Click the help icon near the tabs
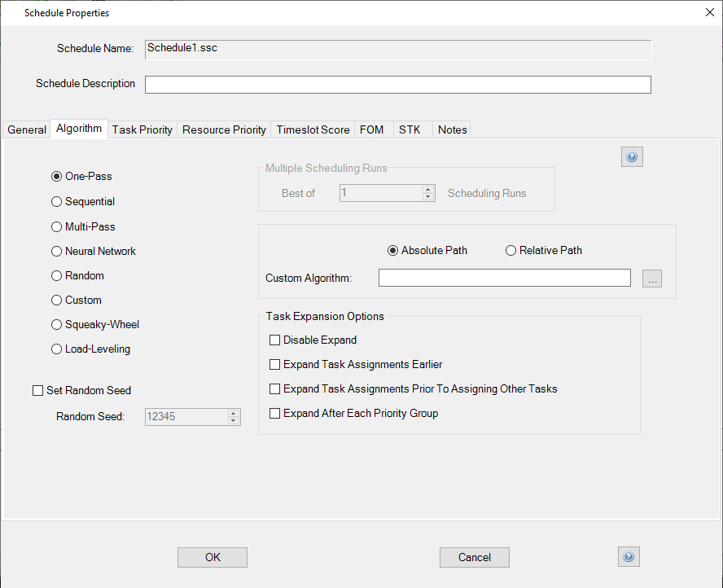The image size is (723, 588). 632,157
